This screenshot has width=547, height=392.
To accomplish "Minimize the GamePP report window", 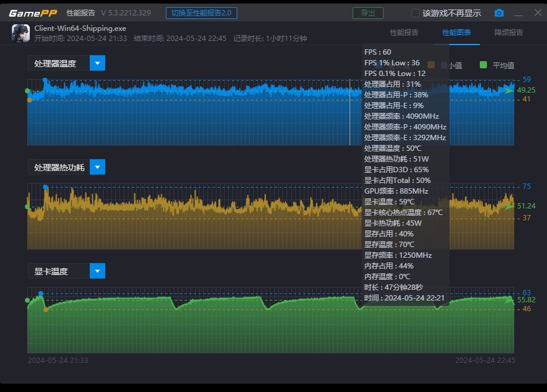I will pyautogui.click(x=518, y=13).
